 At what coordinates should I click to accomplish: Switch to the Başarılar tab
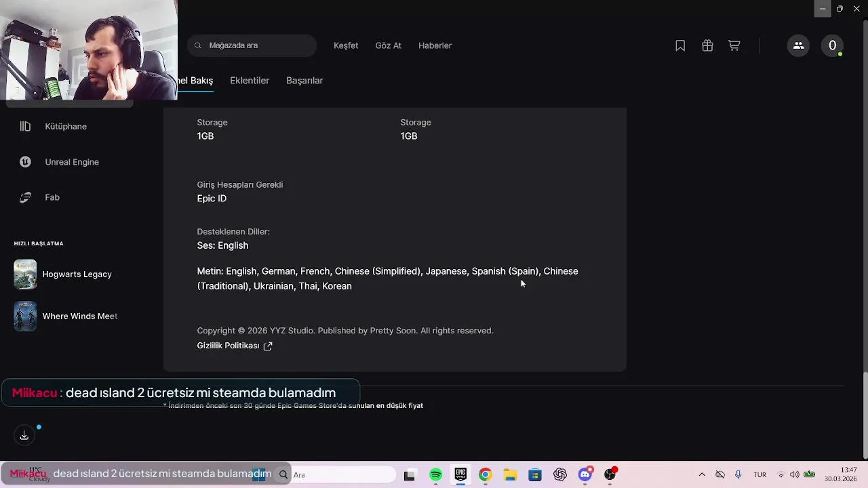click(304, 81)
